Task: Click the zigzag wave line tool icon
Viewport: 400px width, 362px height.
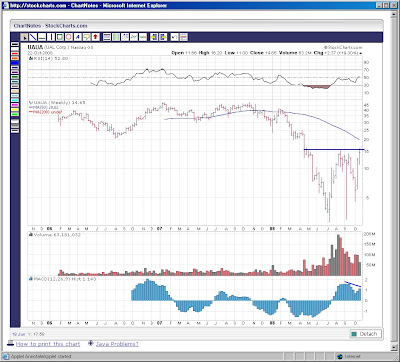Action: click(x=134, y=37)
